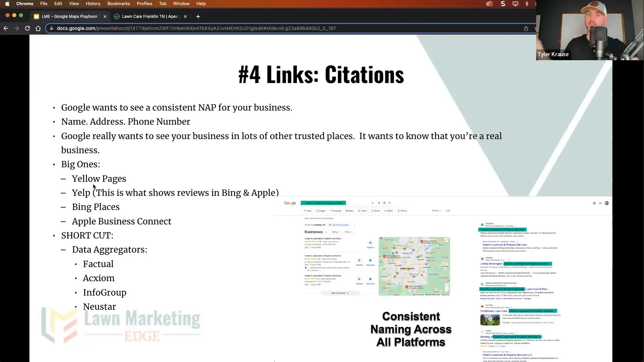The image size is (644, 362).
Task: Open the View menu
Action: click(74, 4)
